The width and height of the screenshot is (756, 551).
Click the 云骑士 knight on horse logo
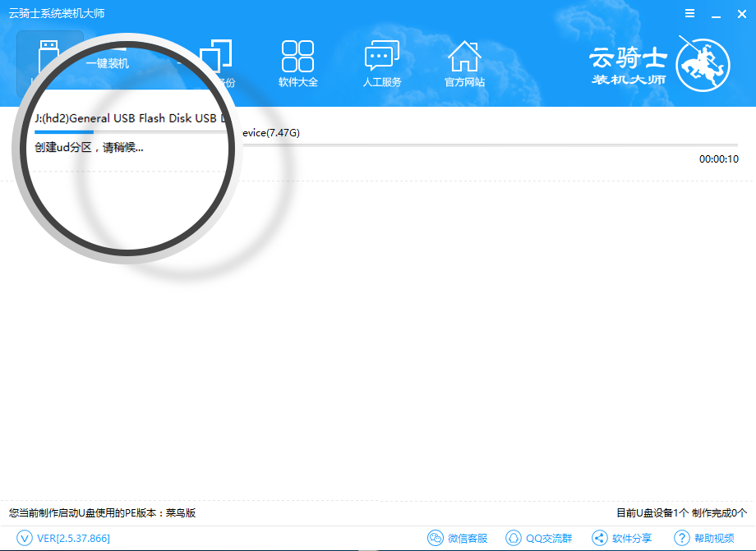[x=703, y=63]
